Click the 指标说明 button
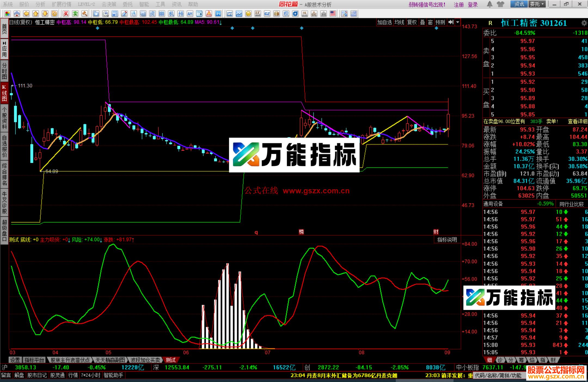 447,240
